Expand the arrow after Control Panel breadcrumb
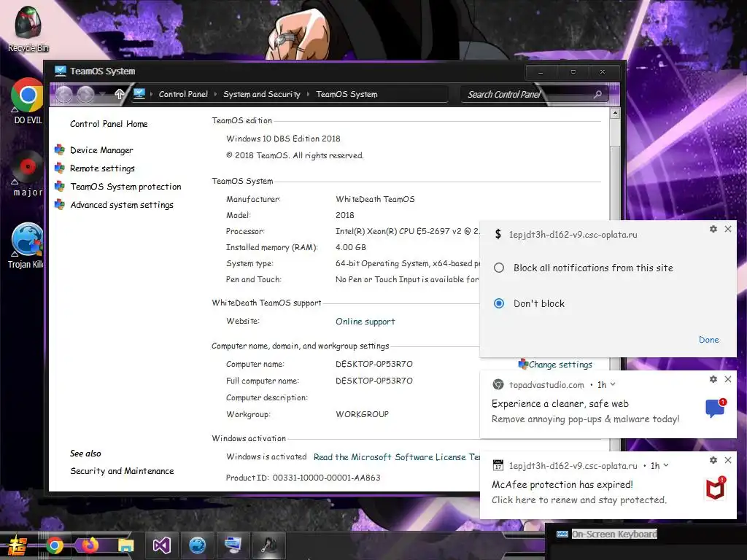 tap(215, 94)
